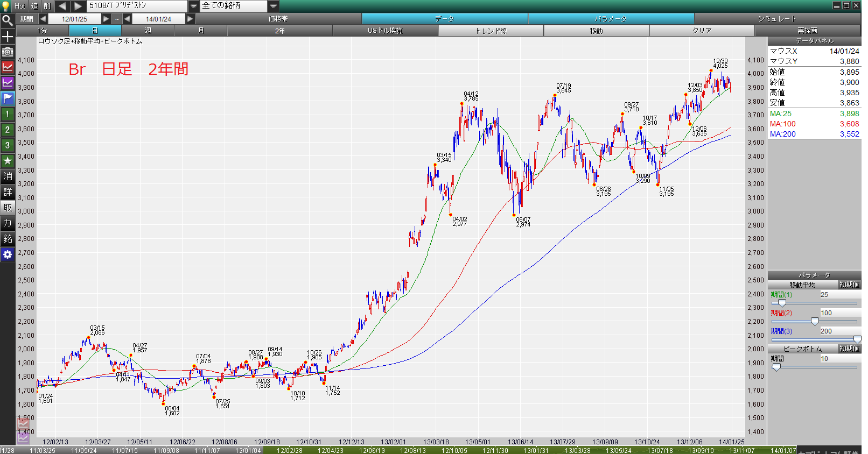The height and width of the screenshot is (454, 868).
Task: Advance the start date 12/01/25 forward arrow
Action: click(x=107, y=19)
